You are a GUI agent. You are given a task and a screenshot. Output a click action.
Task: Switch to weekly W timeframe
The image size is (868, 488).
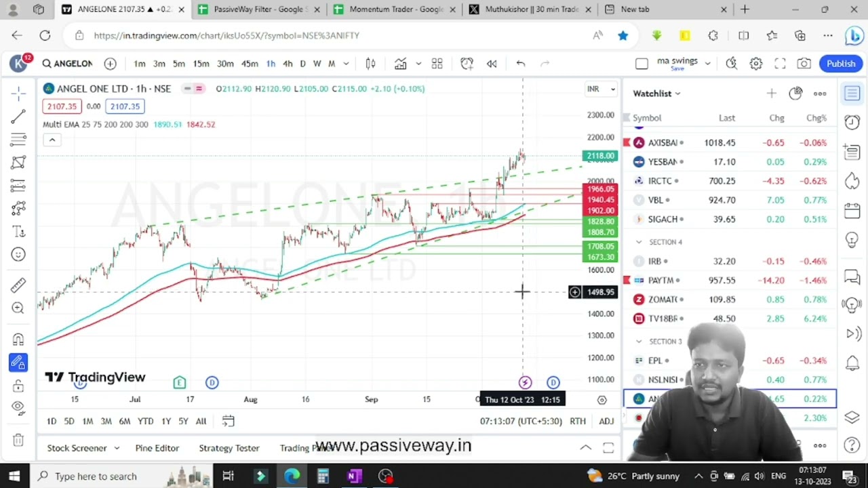click(317, 64)
